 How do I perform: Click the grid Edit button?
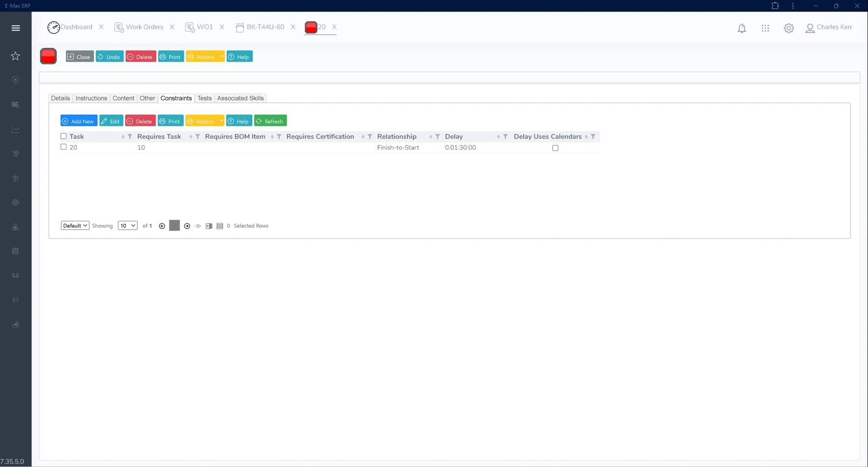111,121
